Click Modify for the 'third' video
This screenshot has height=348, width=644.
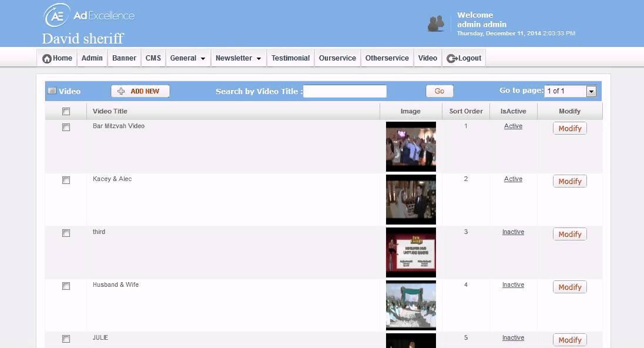tap(569, 234)
